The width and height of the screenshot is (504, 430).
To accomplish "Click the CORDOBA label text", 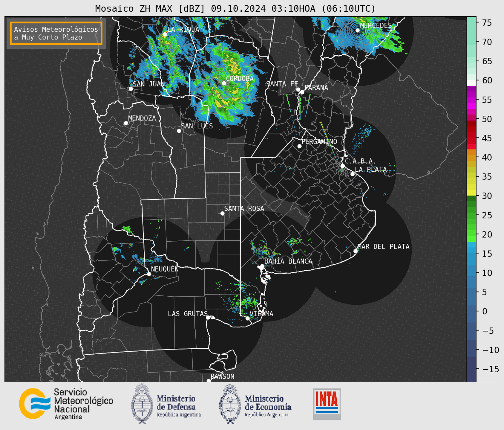I will tap(240, 79).
